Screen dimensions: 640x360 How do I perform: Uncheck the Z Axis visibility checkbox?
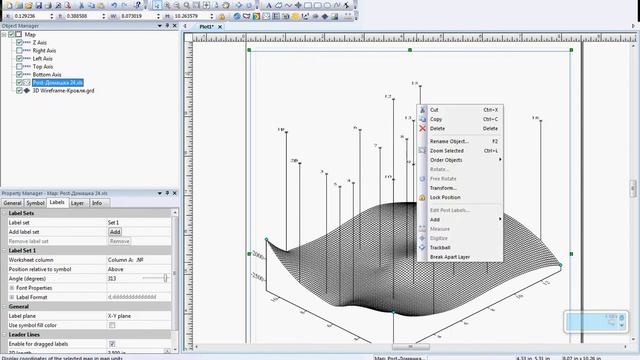pyautogui.click(x=19, y=42)
